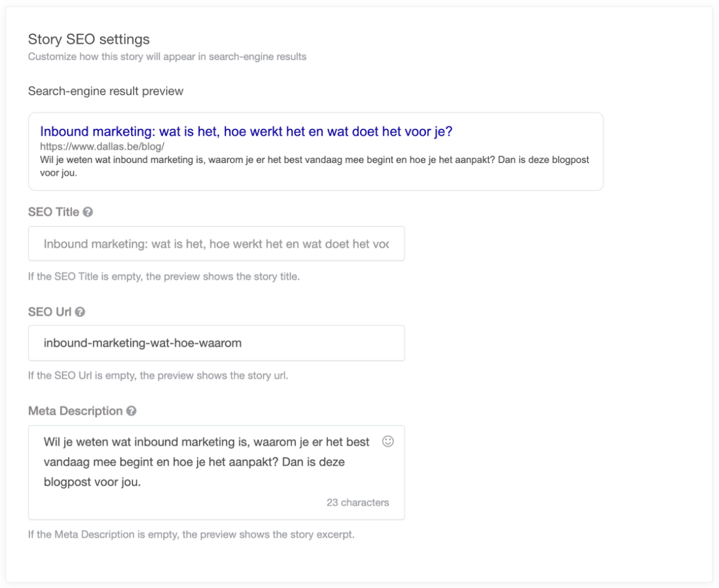This screenshot has height=588, width=719.
Task: Click the hint about empty SEO Url
Action: (158, 376)
